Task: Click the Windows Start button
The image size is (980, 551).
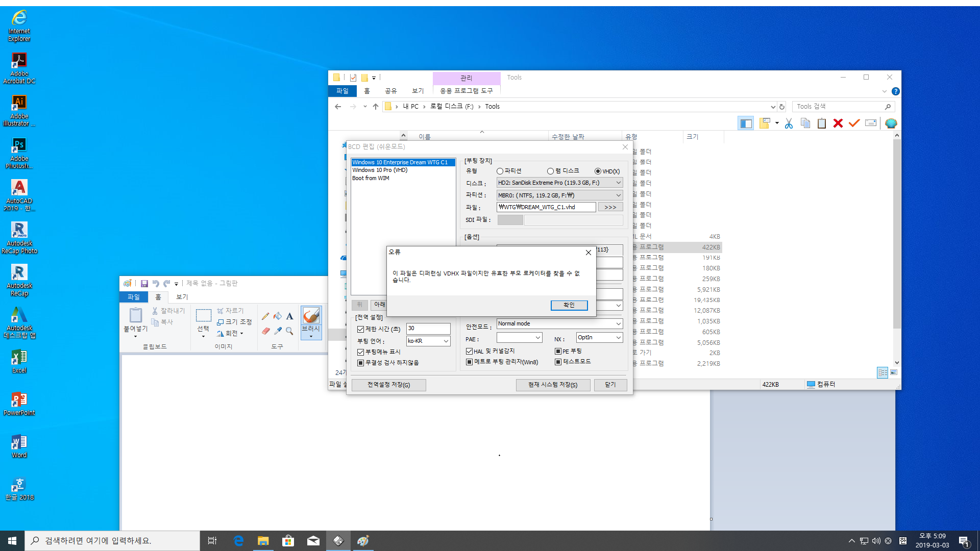Action: [12, 541]
